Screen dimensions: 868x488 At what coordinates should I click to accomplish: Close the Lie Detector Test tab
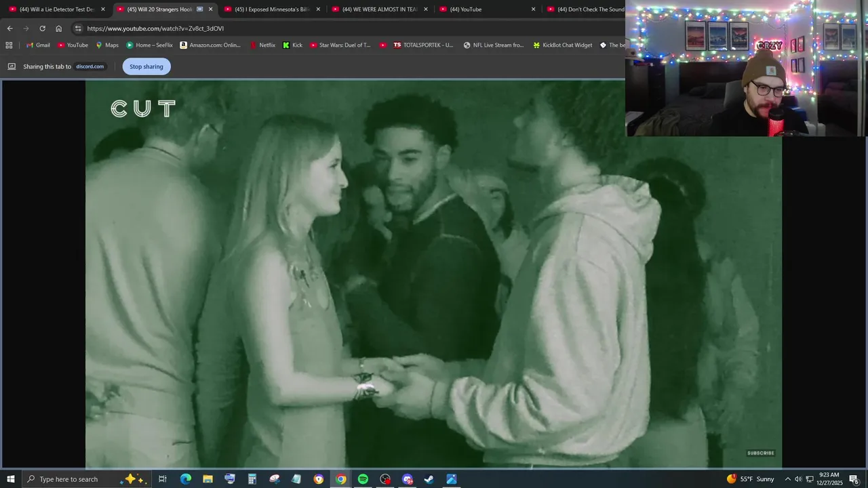103,9
